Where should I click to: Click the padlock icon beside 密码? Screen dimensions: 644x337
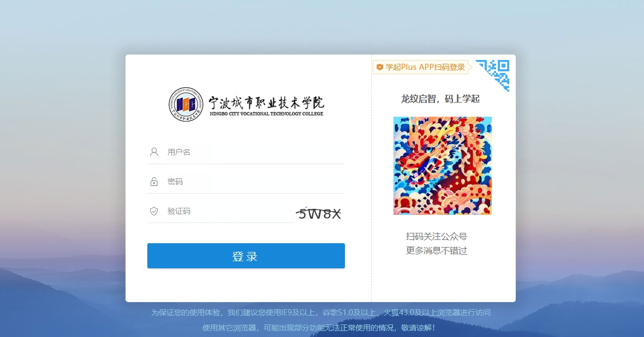[154, 182]
